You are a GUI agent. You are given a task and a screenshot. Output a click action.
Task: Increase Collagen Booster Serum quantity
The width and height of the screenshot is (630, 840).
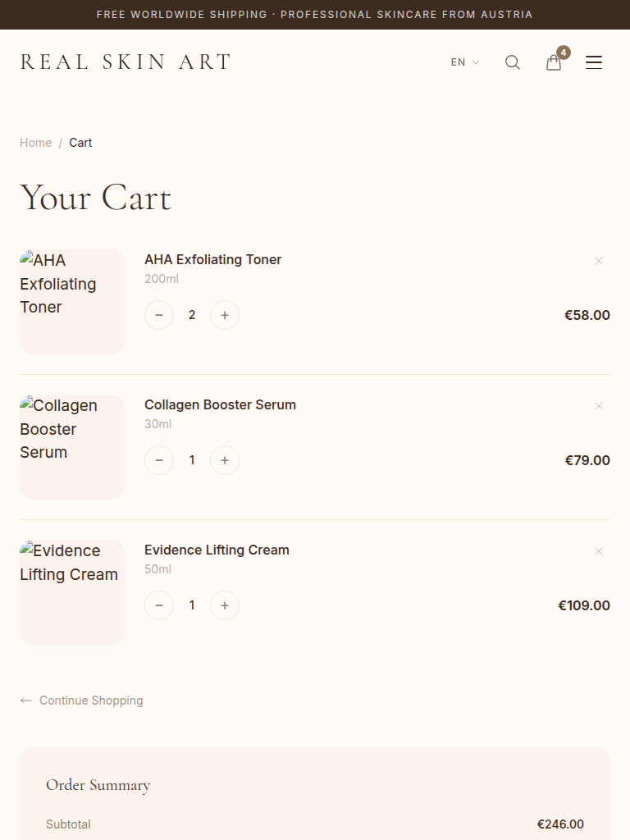pyautogui.click(x=225, y=460)
